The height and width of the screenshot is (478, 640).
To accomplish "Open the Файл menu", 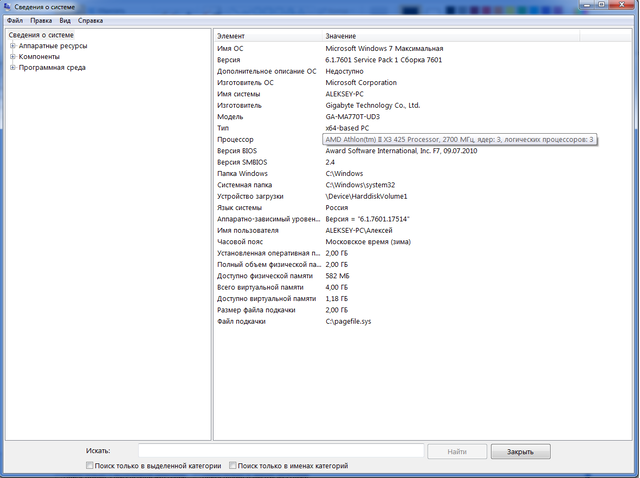I will pos(14,20).
